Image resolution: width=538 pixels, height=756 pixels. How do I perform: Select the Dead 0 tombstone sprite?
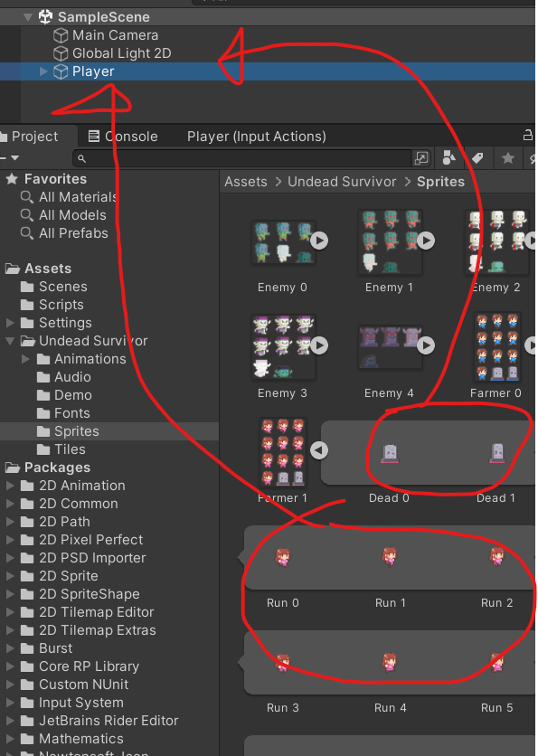coord(390,454)
